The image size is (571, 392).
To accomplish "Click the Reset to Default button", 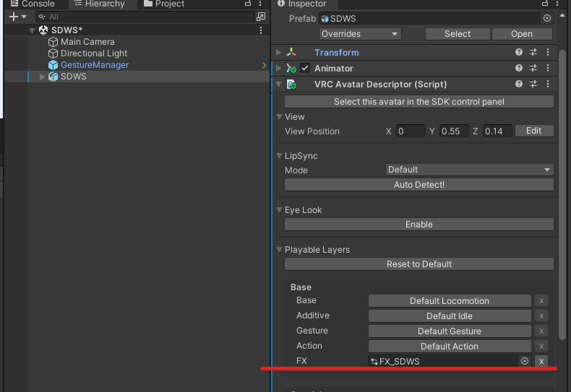I will click(x=418, y=264).
